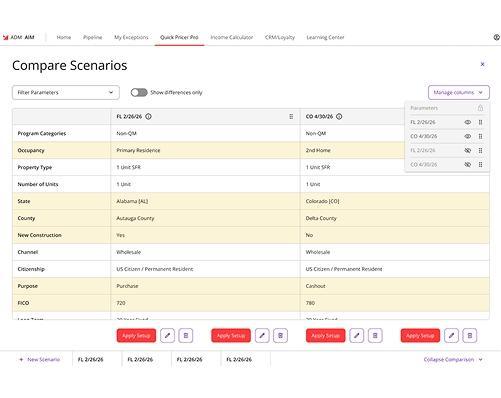This screenshot has width=501, height=398.
Task: Select the Quick Pricer Pro tab
Action: coord(179,37)
